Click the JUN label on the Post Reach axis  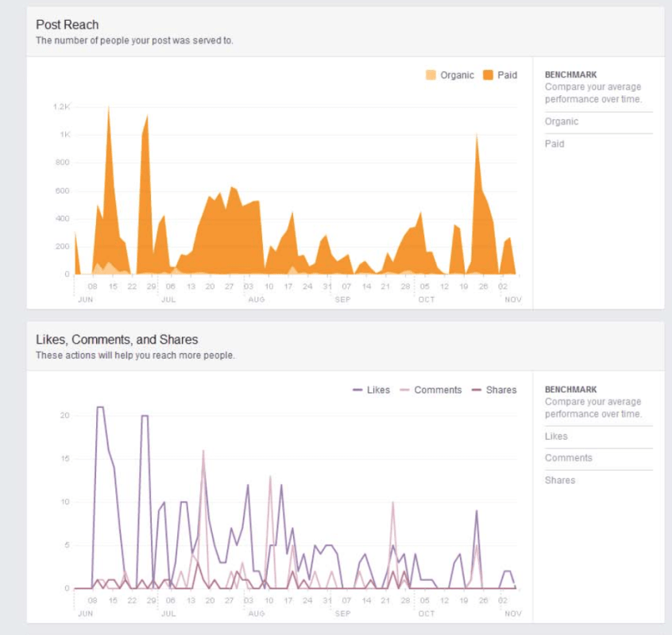pyautogui.click(x=85, y=300)
